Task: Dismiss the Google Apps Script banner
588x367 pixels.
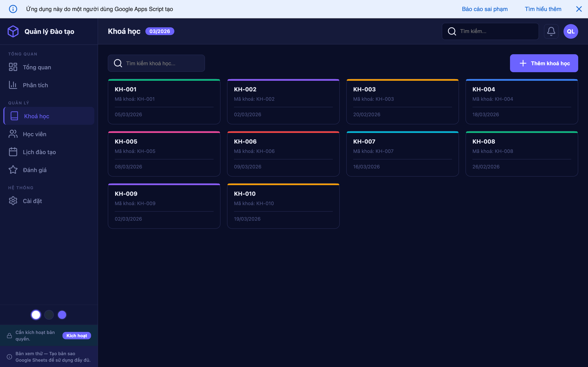Action: (x=579, y=9)
